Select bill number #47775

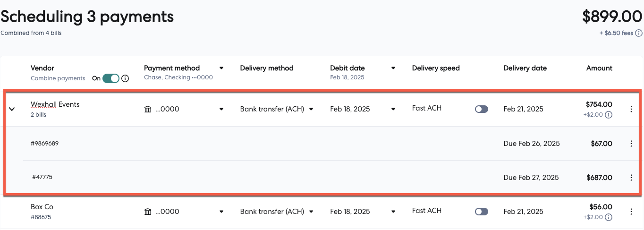[x=42, y=177]
